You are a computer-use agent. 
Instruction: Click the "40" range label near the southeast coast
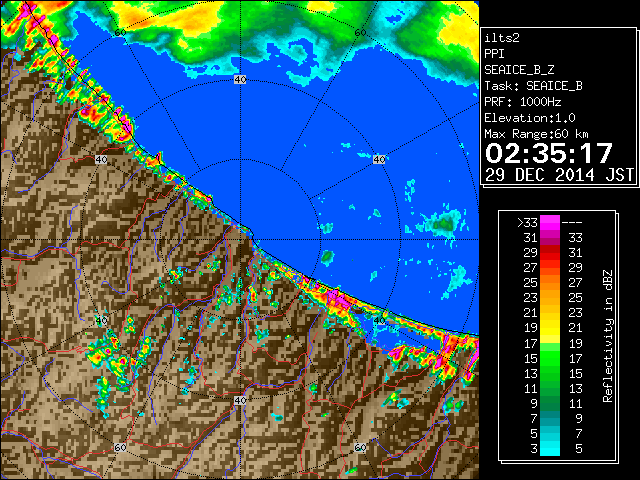pyautogui.click(x=379, y=320)
